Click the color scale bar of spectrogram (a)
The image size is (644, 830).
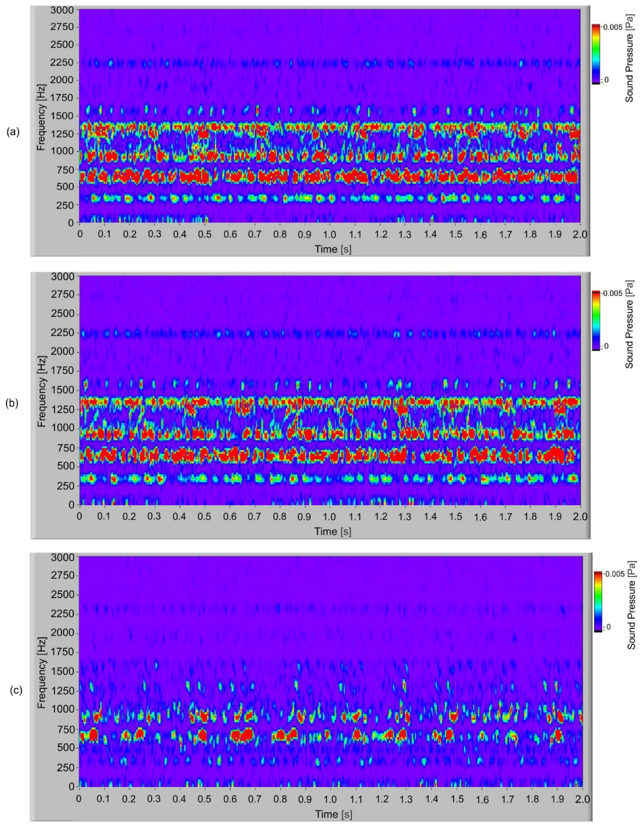(595, 54)
